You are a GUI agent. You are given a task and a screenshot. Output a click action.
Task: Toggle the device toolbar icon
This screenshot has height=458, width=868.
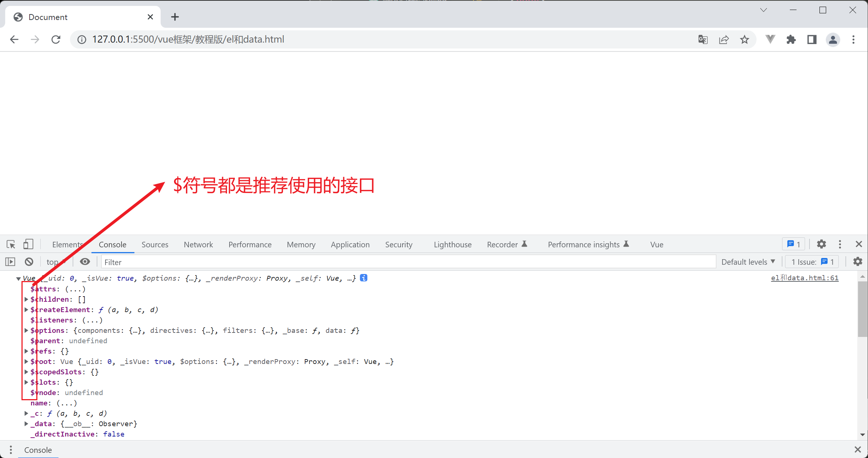point(28,244)
